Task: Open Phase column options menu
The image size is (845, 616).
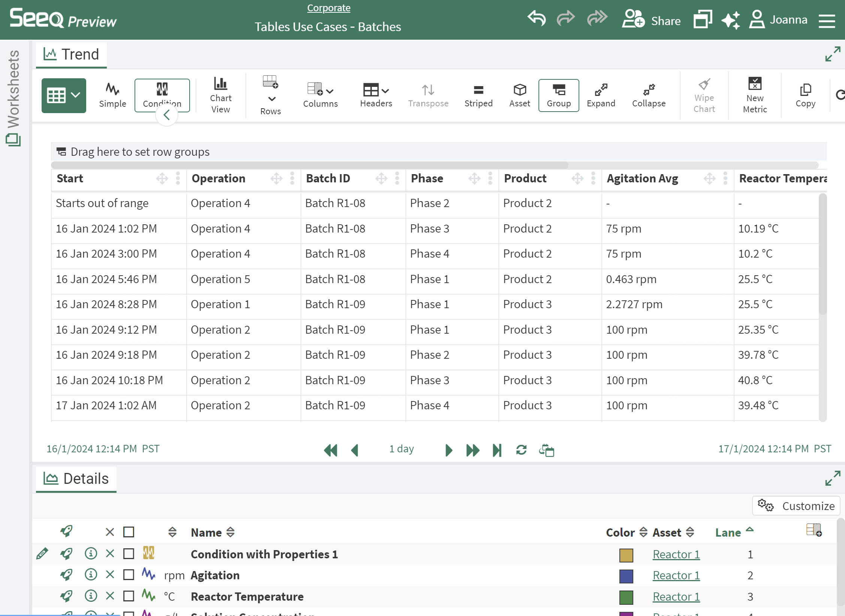Action: click(x=490, y=179)
